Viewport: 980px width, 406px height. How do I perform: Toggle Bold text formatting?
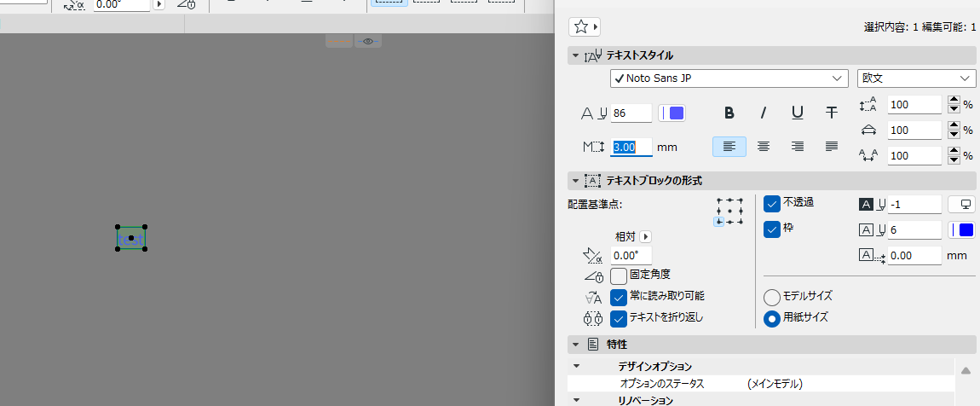point(729,113)
